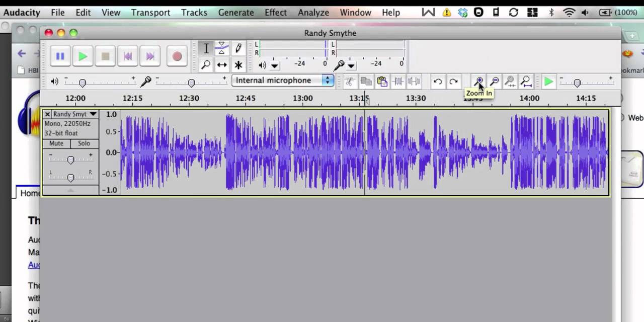Click the Play-at-speed green button
The image size is (644, 322).
coord(548,81)
